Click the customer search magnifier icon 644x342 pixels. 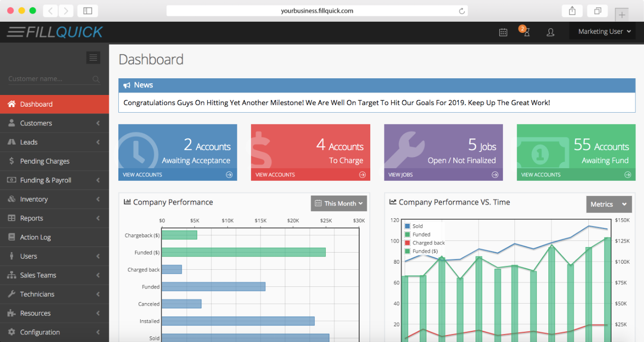96,79
